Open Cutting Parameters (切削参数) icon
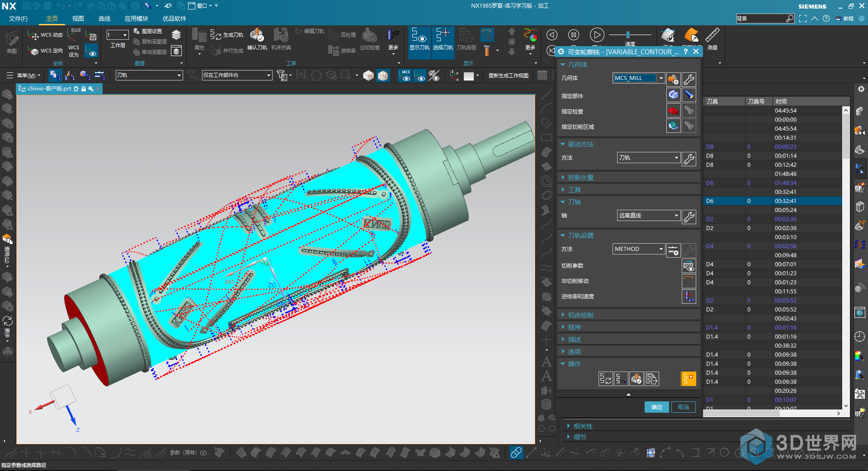 click(x=689, y=266)
